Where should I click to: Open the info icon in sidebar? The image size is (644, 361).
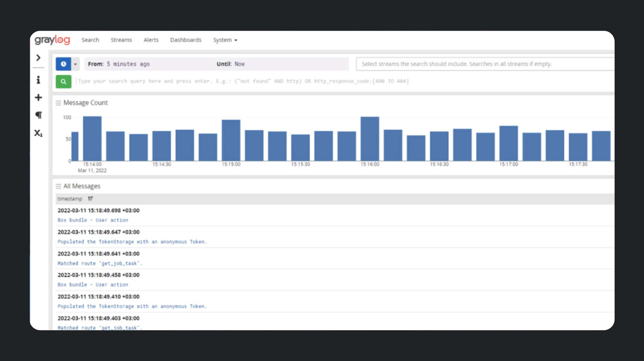pyautogui.click(x=38, y=80)
